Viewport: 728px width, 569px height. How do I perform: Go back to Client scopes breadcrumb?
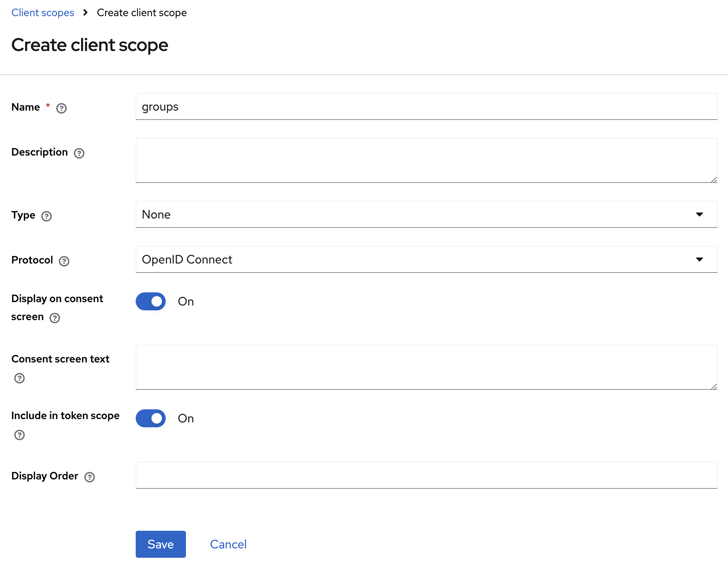[x=43, y=13]
